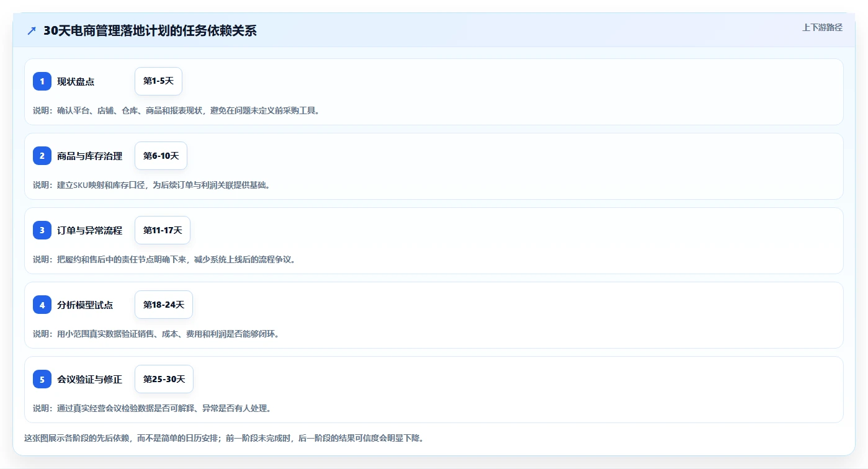Select the 第11-17天 day tag
868x469 pixels.
pyautogui.click(x=163, y=230)
